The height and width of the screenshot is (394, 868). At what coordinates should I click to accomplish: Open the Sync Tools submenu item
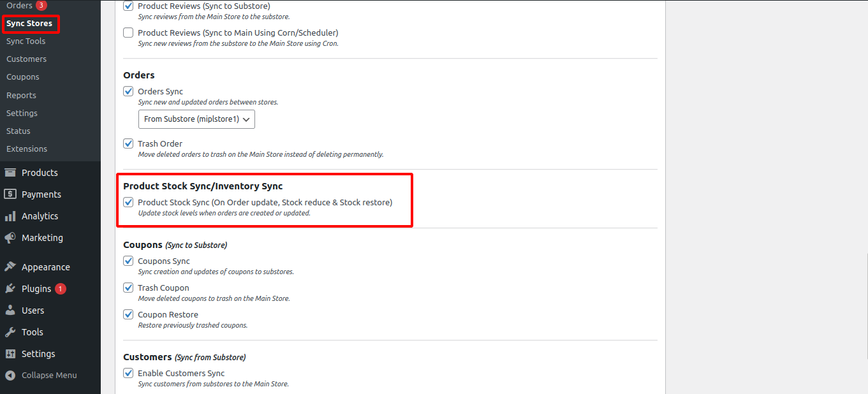(26, 41)
